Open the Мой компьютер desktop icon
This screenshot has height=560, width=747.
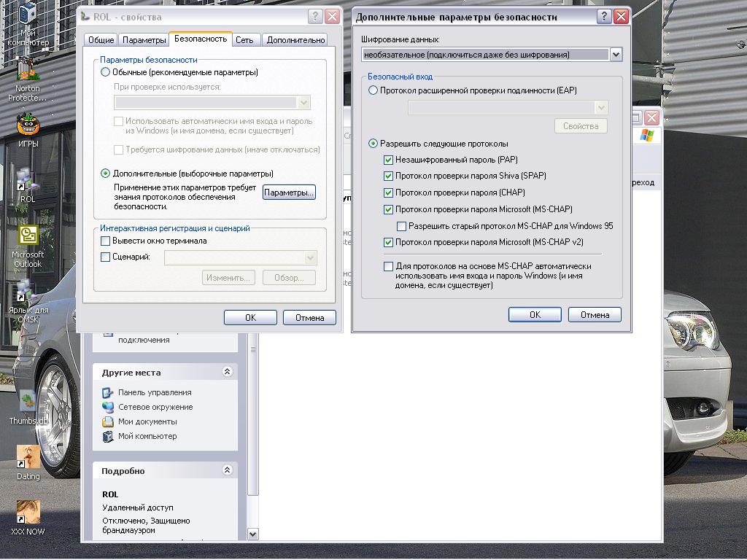coord(28,15)
